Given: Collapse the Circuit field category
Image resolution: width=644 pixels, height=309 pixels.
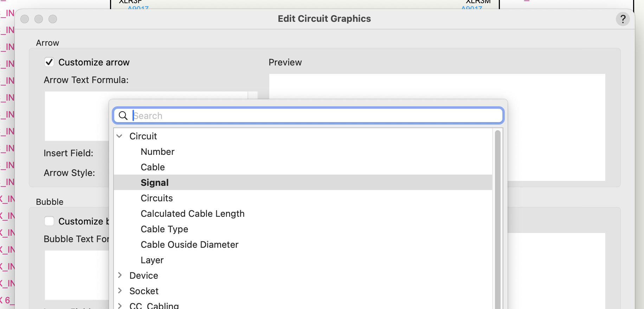Looking at the screenshot, I should coord(120,136).
